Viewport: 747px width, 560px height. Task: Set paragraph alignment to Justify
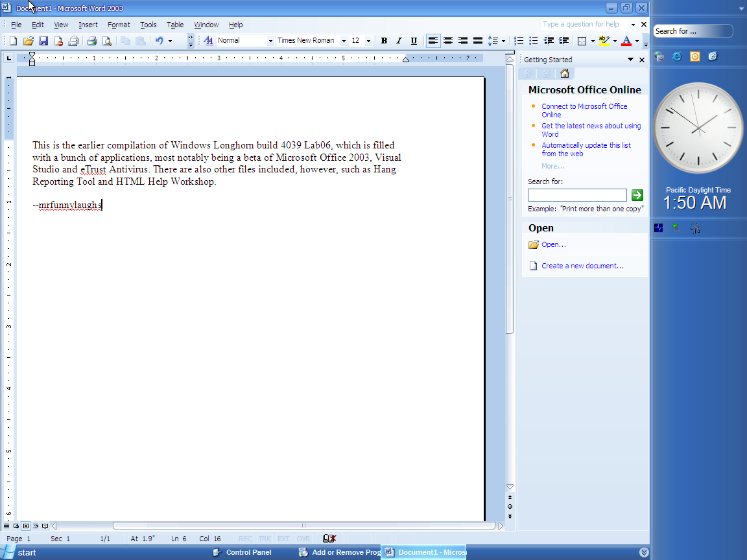478,41
